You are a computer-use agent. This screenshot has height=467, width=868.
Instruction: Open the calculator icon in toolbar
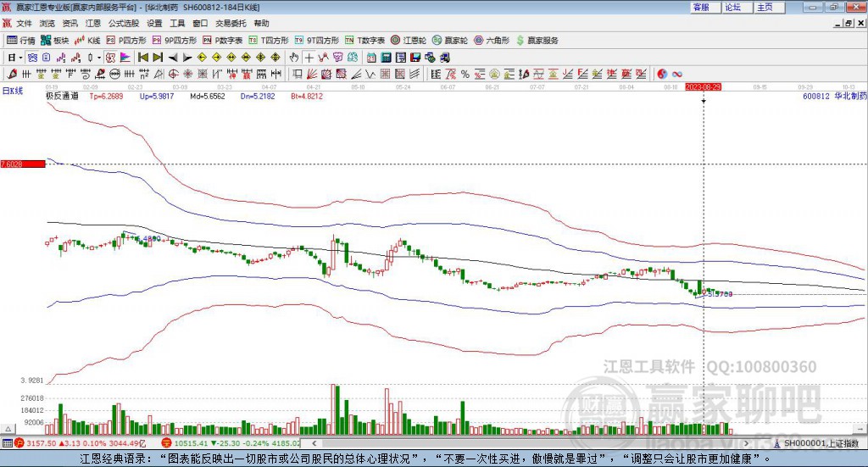click(x=386, y=58)
